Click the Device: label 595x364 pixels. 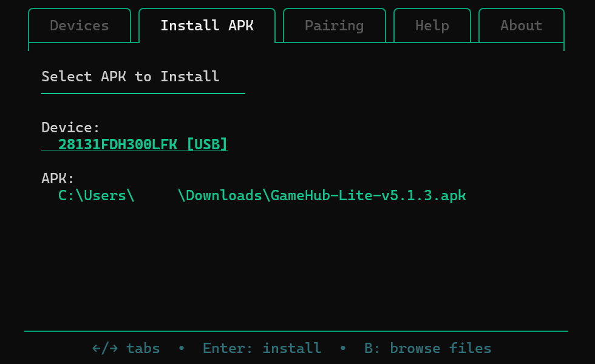pyautogui.click(x=70, y=127)
